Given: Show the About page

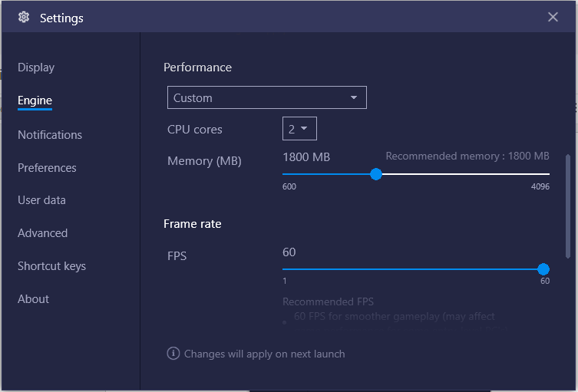Looking at the screenshot, I should pyautogui.click(x=33, y=299).
